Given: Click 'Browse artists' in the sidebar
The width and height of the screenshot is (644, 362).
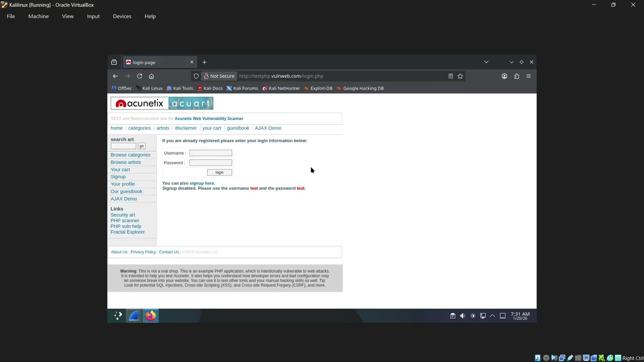Looking at the screenshot, I should (126, 162).
